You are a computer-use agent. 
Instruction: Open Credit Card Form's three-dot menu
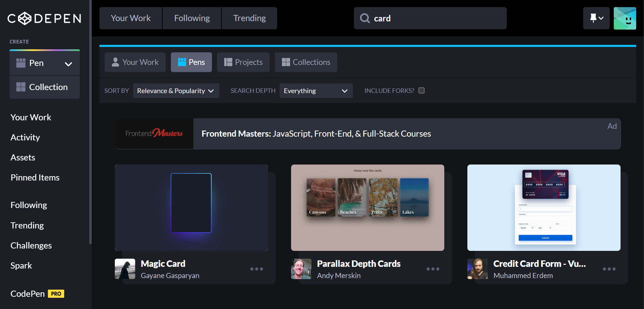[x=609, y=269]
